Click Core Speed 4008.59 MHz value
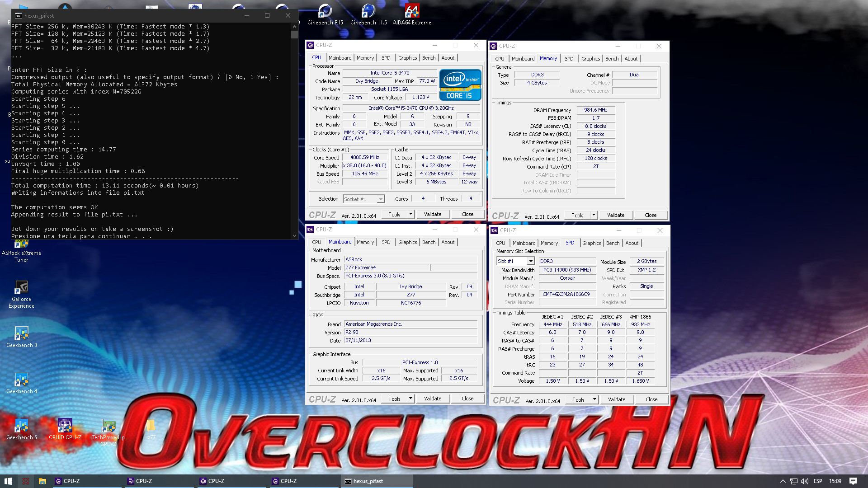The width and height of the screenshot is (868, 488). tap(364, 158)
